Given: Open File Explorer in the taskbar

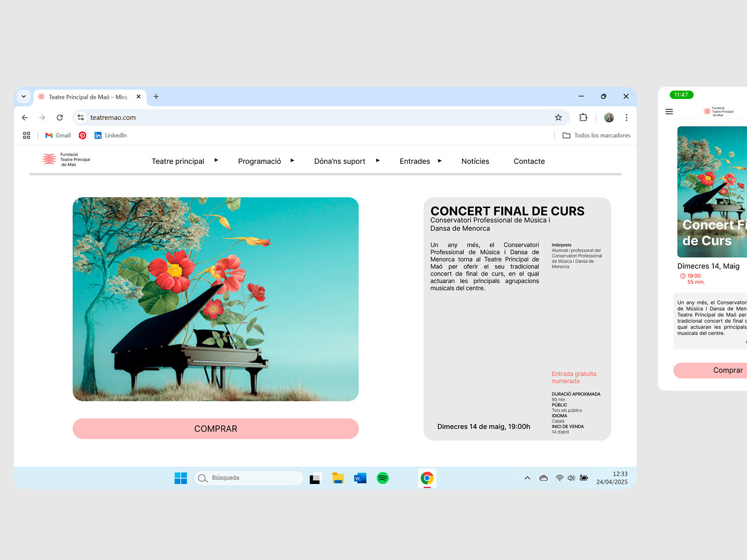Looking at the screenshot, I should click(338, 478).
